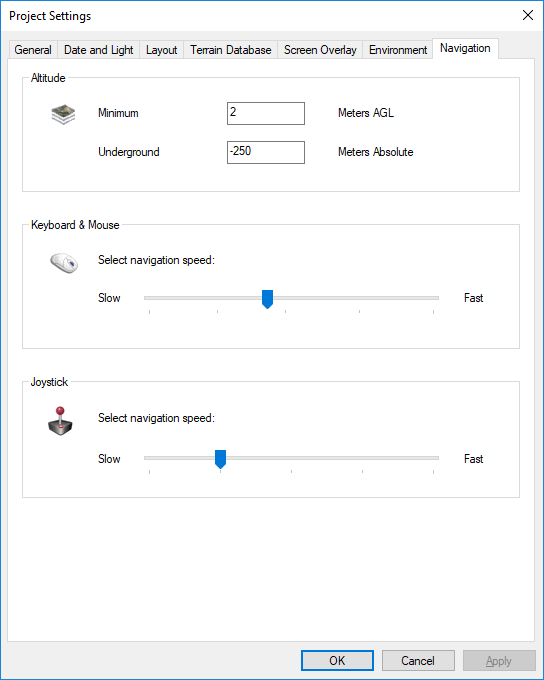
Task: Select the Navigation tab
Action: (x=465, y=48)
